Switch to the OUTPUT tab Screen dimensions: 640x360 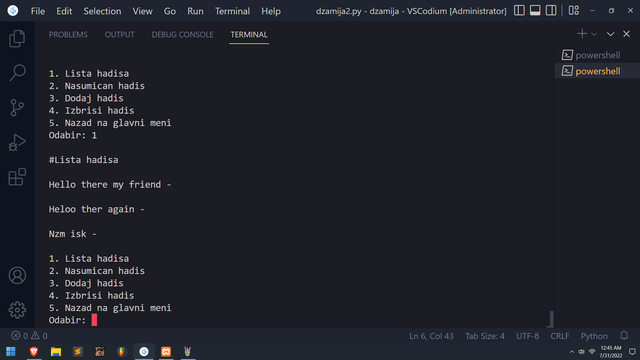[x=120, y=35]
